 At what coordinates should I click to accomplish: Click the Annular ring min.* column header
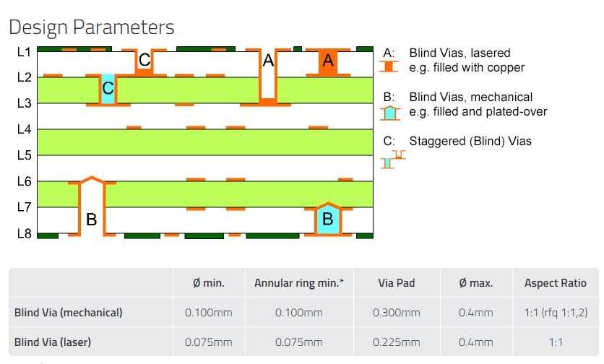(x=298, y=283)
